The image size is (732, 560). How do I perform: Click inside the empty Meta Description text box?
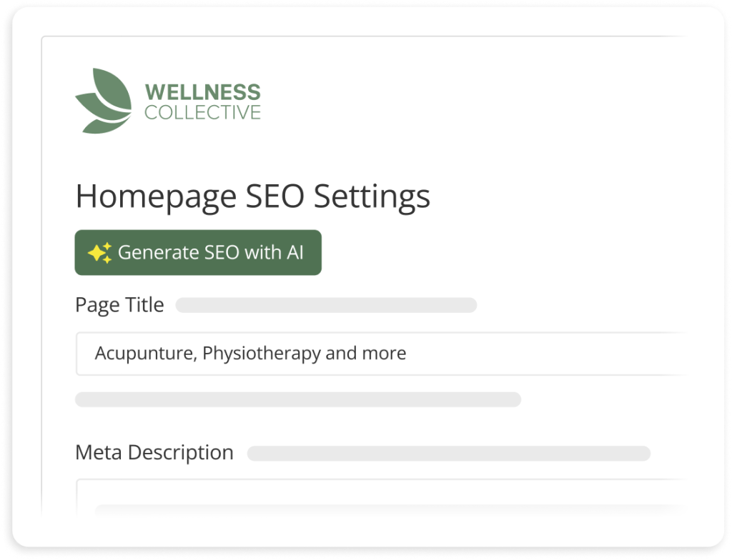(x=357, y=500)
